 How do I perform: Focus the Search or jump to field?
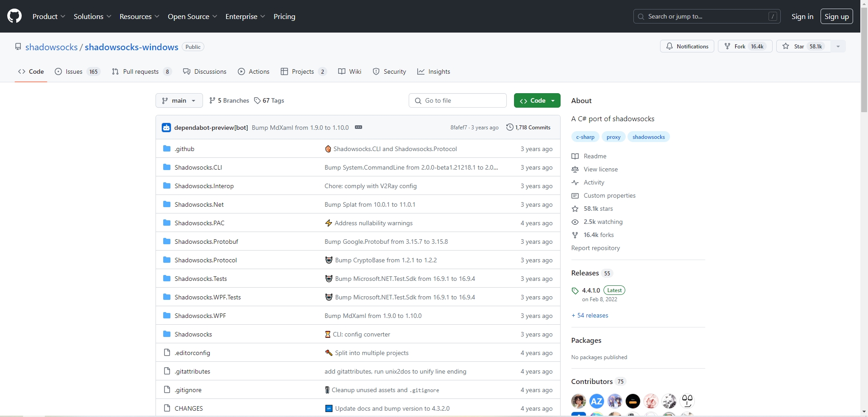coord(707,16)
